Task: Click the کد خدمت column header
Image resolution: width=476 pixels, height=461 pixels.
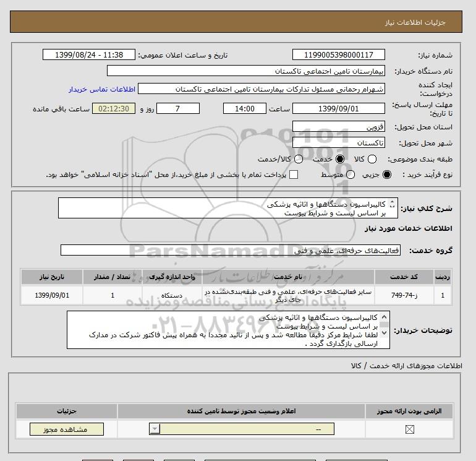Action: pyautogui.click(x=404, y=277)
